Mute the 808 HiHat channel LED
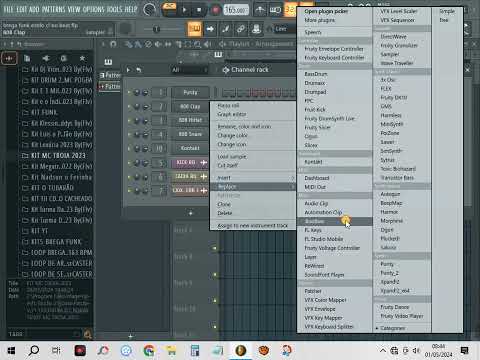 point(129,120)
